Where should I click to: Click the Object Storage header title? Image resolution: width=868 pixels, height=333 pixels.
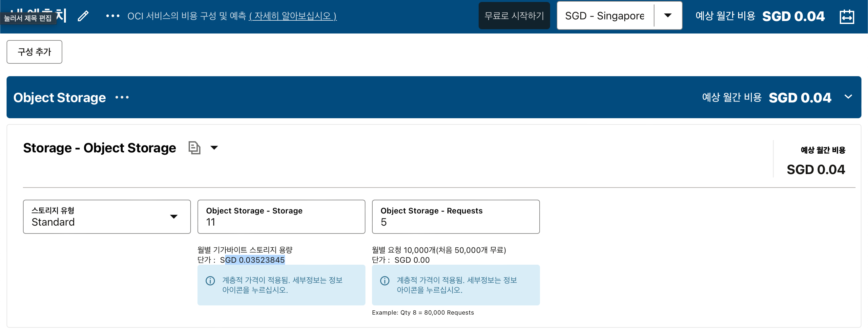[60, 98]
